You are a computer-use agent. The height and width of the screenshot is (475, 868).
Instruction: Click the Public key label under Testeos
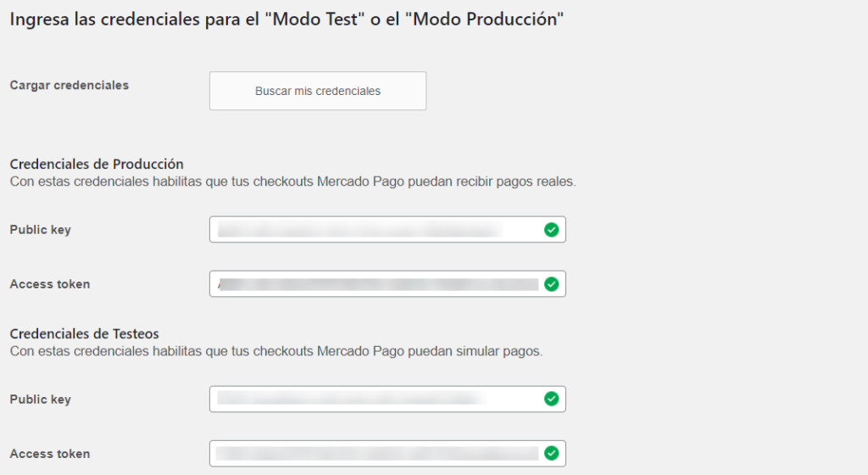click(41, 400)
